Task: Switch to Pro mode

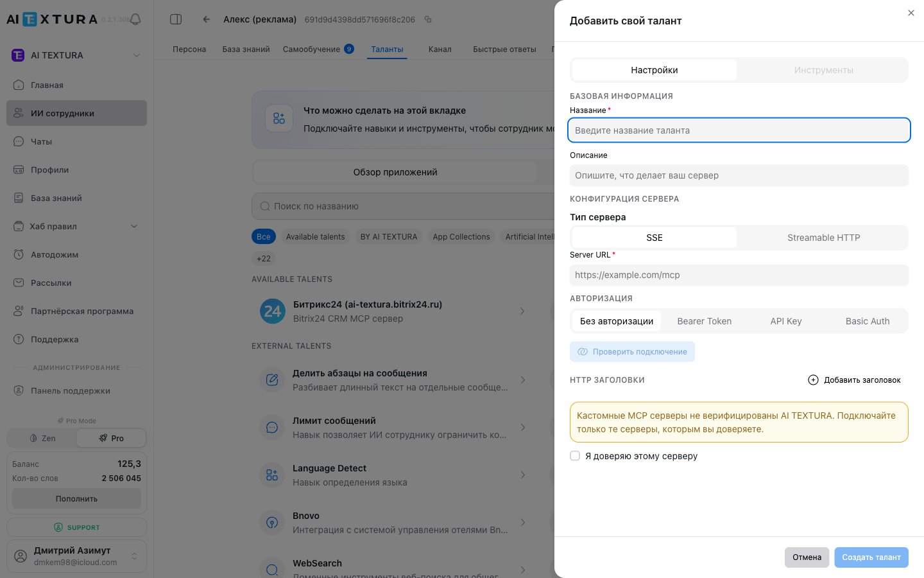Action: pyautogui.click(x=111, y=438)
